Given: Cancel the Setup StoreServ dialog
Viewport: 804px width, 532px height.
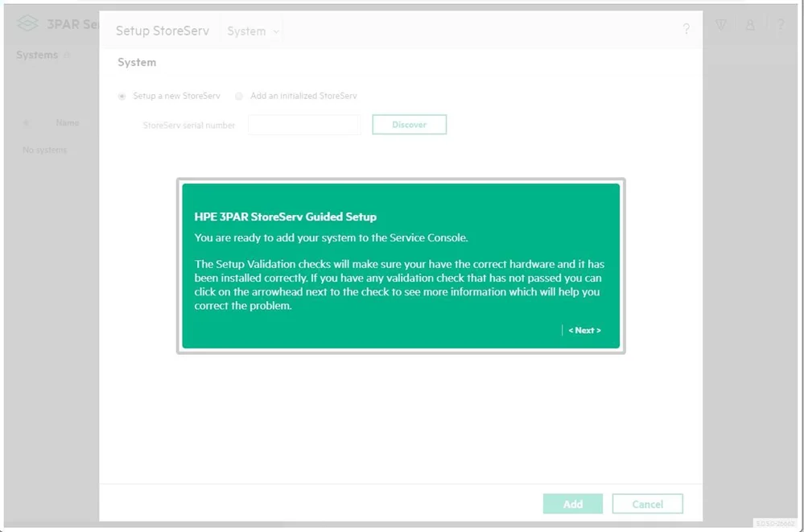Looking at the screenshot, I should coord(648,504).
